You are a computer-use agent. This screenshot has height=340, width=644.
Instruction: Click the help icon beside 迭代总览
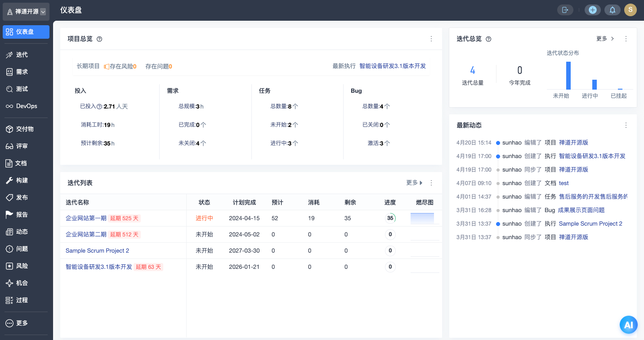[x=488, y=39]
